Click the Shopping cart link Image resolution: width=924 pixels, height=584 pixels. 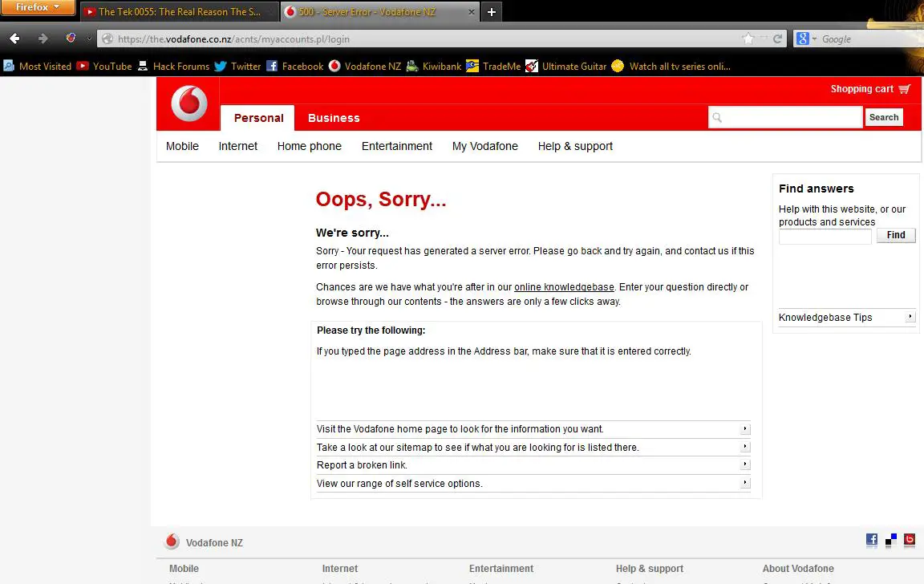(861, 89)
